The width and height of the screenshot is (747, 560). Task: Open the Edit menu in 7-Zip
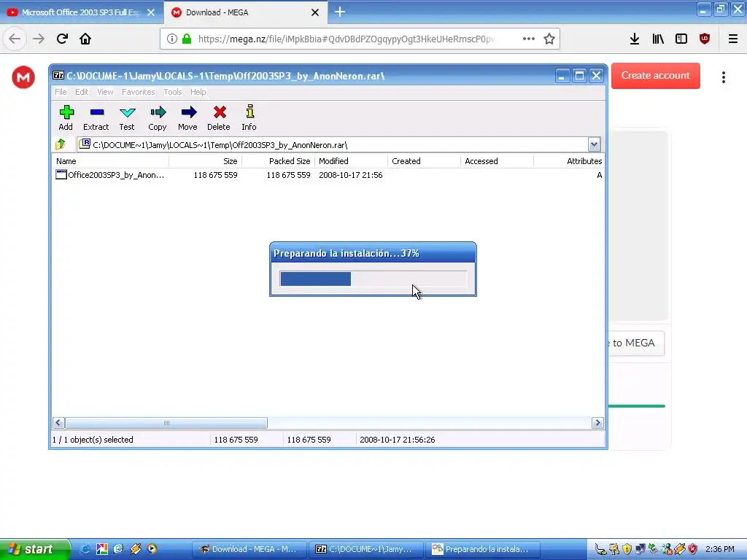tap(82, 92)
